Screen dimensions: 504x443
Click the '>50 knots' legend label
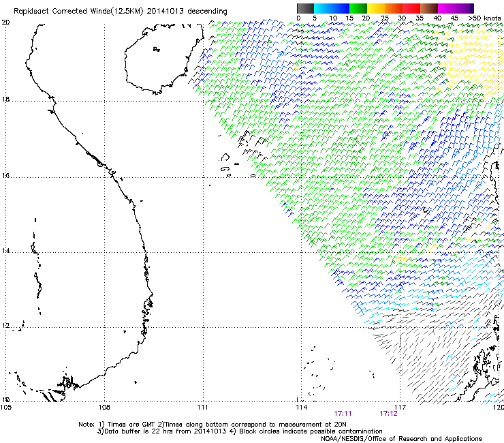click(484, 18)
